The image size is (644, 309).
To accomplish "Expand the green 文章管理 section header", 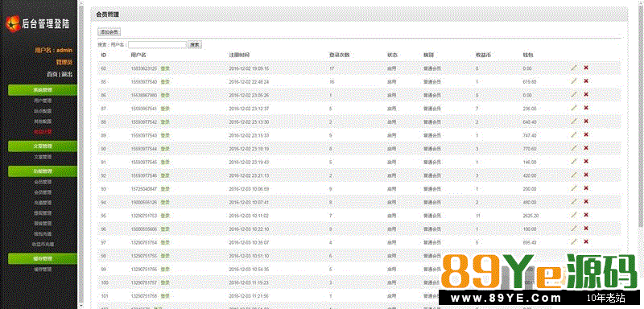I will click(x=43, y=146).
